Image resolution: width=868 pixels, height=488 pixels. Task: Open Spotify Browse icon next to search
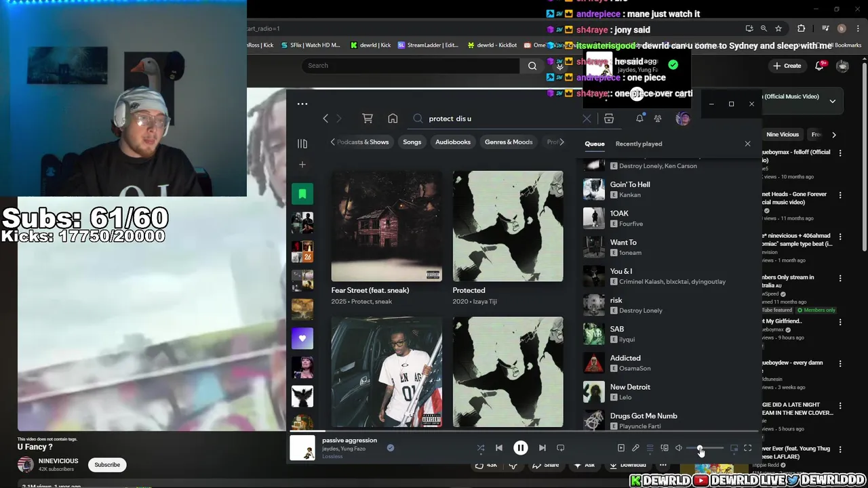[609, 119]
